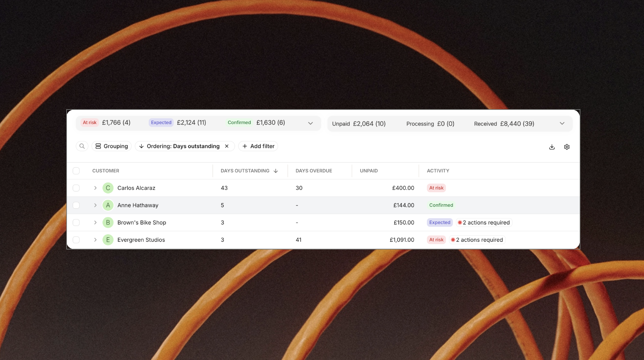
Task: Click Evergreen Studios avatar icon
Action: tap(108, 240)
